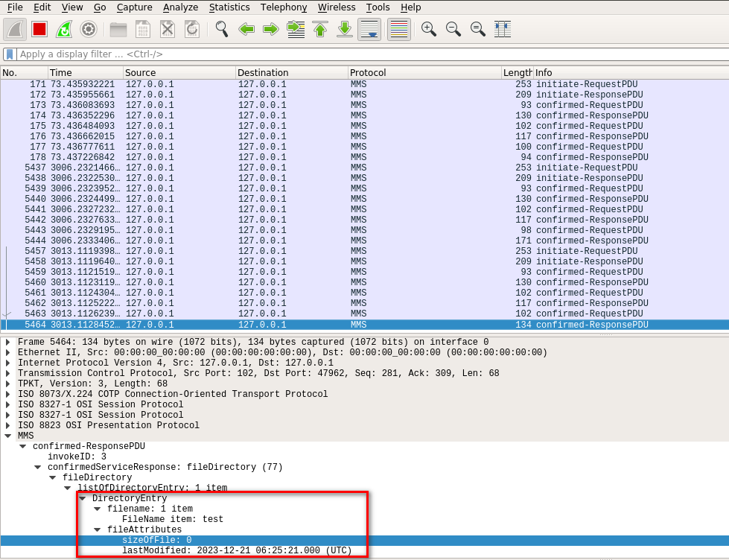Open capture options gear icon
729x560 pixels.
tap(89, 29)
